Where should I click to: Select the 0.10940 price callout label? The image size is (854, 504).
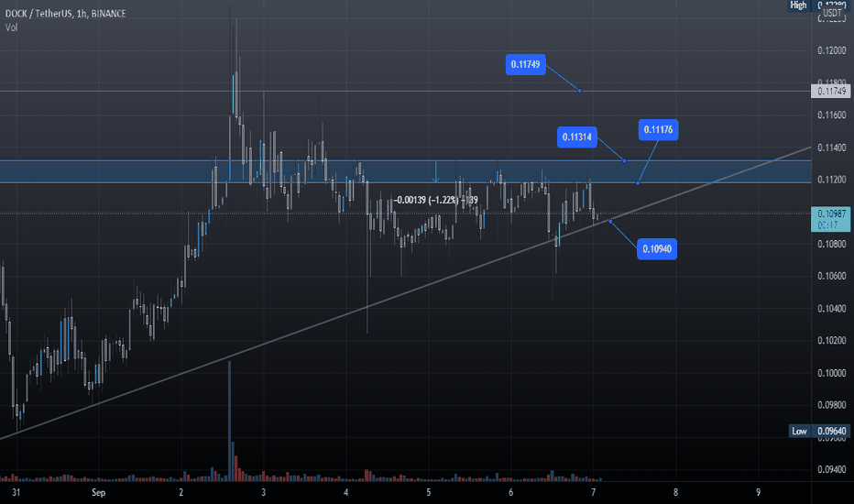click(x=657, y=249)
